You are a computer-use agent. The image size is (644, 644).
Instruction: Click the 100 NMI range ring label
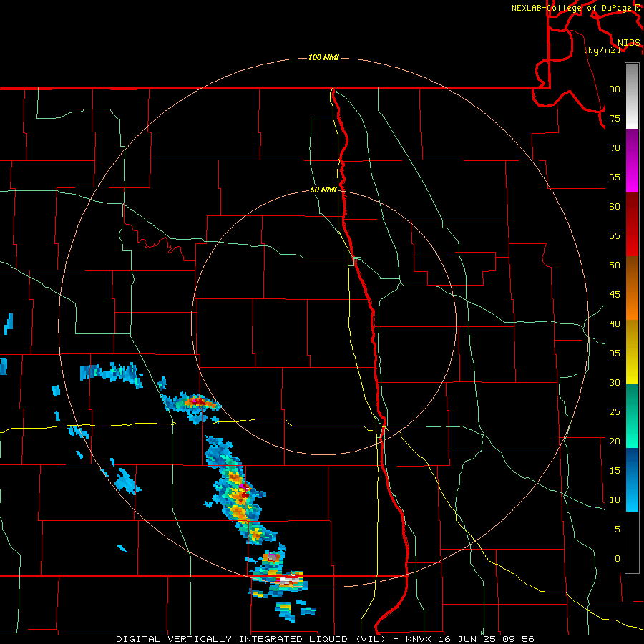[x=323, y=57]
